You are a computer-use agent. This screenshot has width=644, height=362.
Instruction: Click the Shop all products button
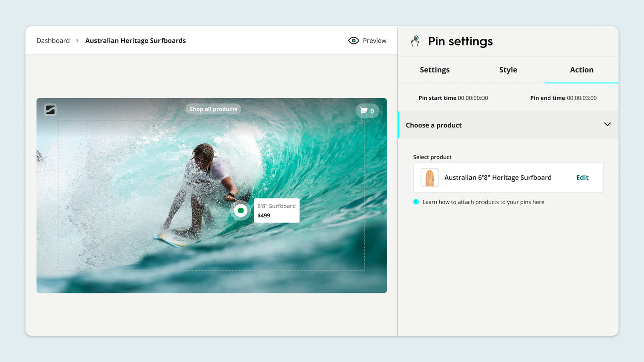pos(213,109)
